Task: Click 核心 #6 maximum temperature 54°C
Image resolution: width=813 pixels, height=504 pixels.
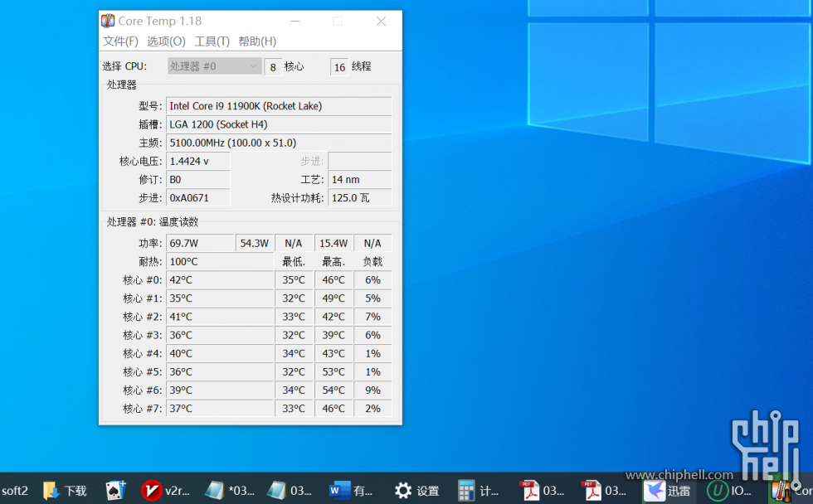Action: (x=333, y=390)
